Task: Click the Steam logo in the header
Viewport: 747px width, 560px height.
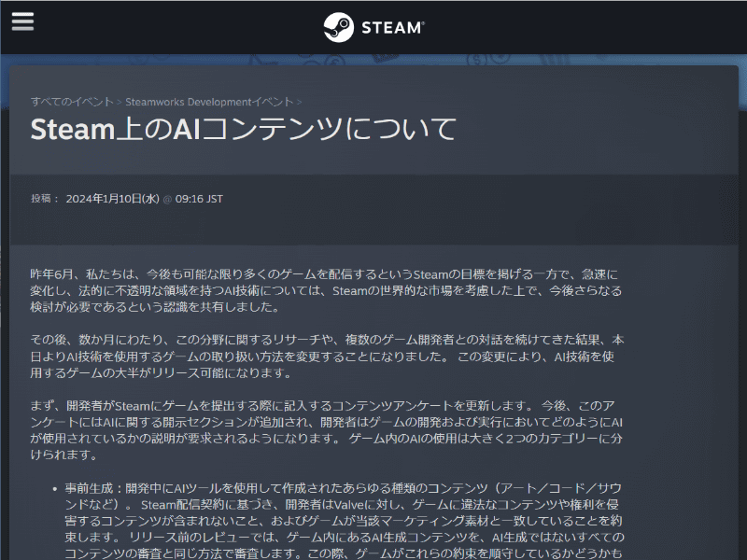Action: pyautogui.click(x=374, y=27)
